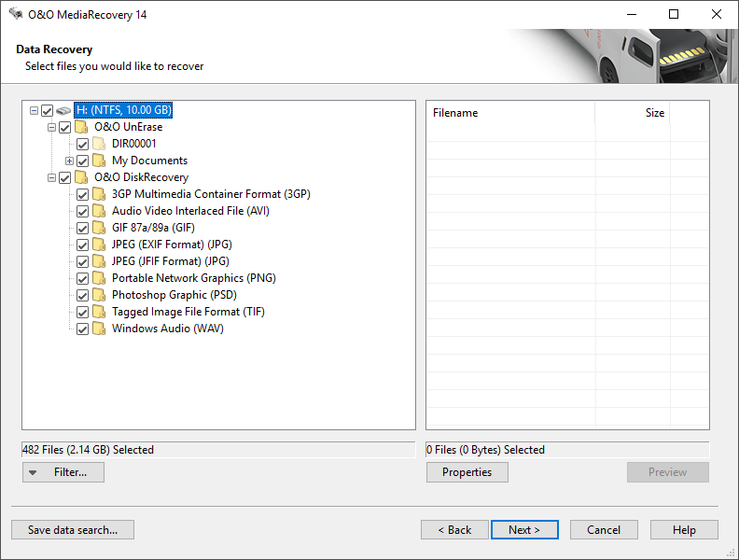The width and height of the screenshot is (739, 560).
Task: Select My Documents tree label
Action: click(149, 161)
